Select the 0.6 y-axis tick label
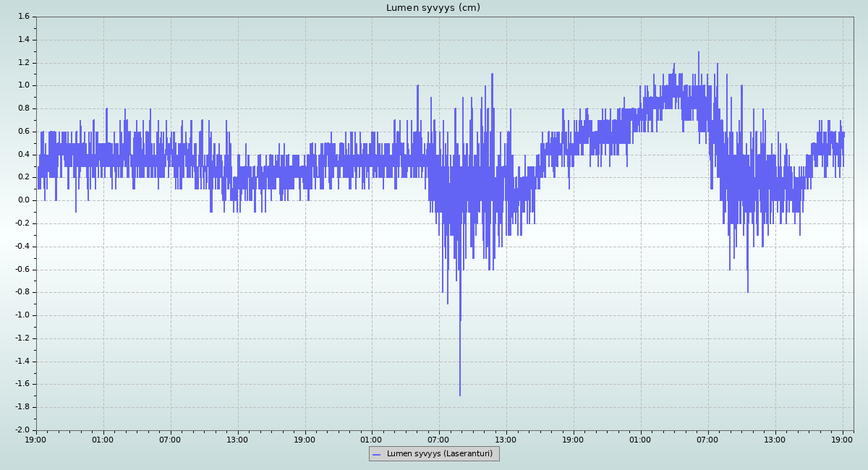Screen dimensions: 868x470 (22, 132)
